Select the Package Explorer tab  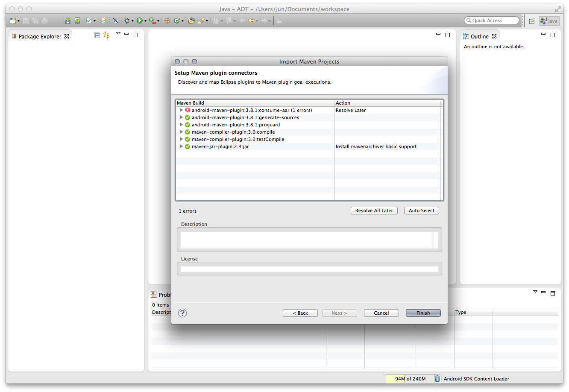click(40, 36)
